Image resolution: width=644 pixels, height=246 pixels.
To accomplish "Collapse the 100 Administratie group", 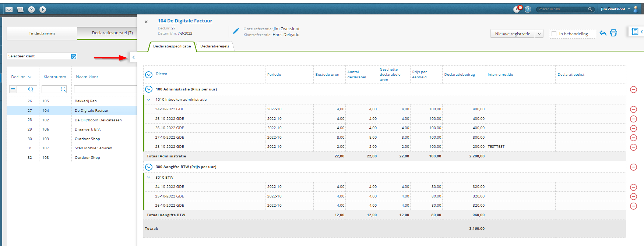I will point(149,89).
